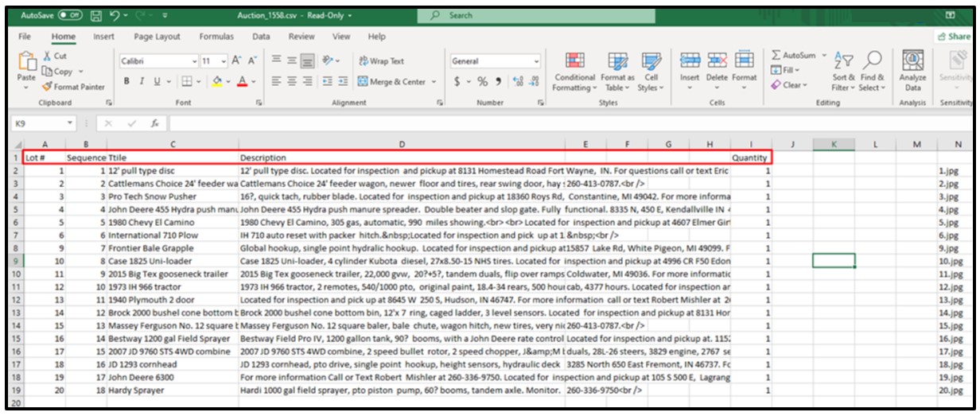
Task: Toggle Italic formatting
Action: point(142,81)
